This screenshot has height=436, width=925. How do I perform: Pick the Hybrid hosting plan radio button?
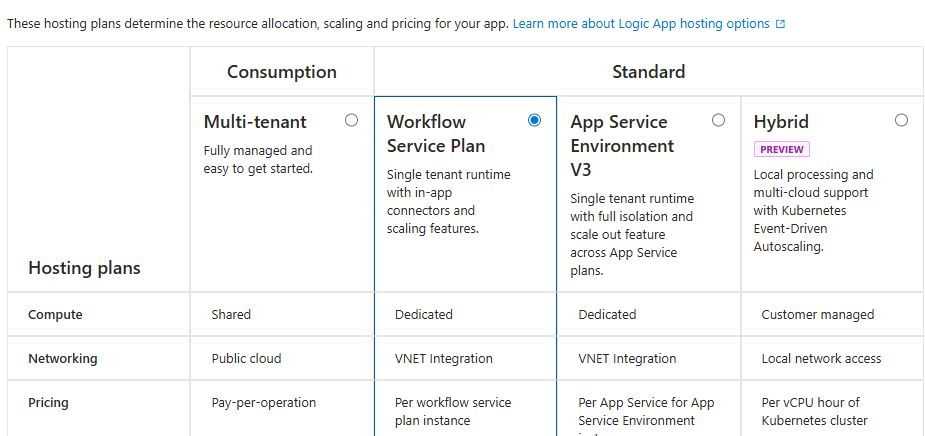coord(901,120)
